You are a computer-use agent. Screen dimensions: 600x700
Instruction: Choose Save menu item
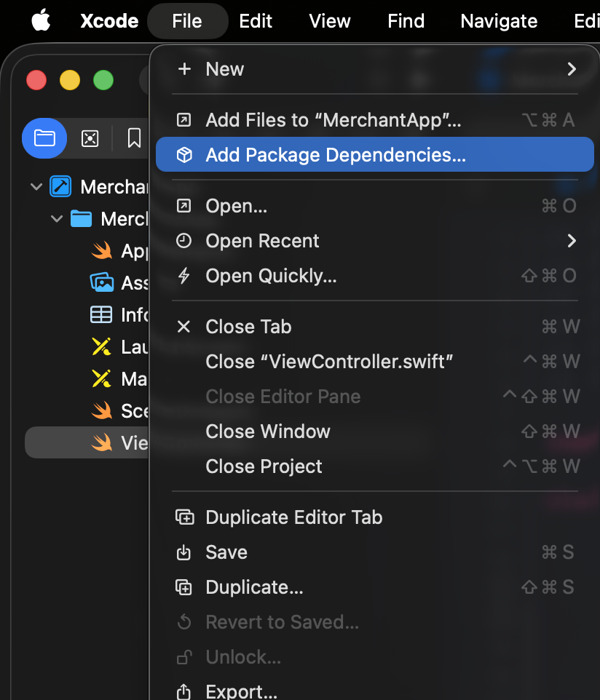tap(375, 552)
